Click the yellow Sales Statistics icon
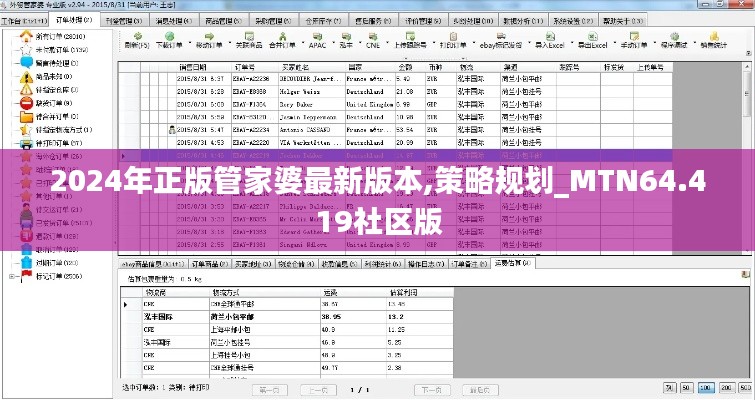This screenshot has height=400, width=755. 714,36
